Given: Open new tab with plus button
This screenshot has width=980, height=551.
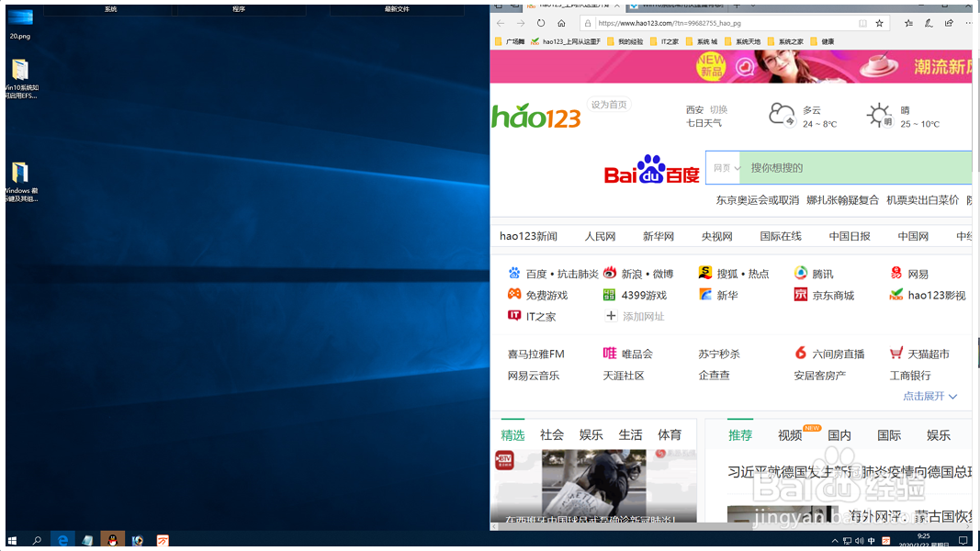Looking at the screenshot, I should pos(737,6).
